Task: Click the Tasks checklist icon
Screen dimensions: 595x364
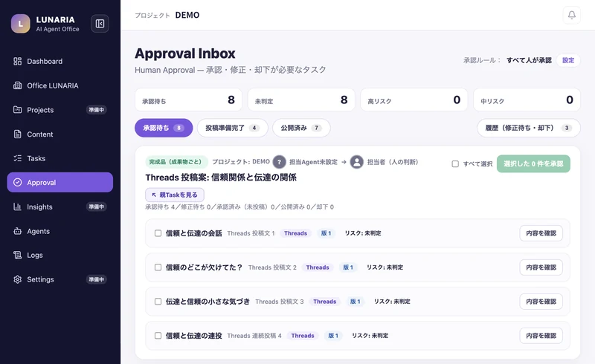Action: coord(17,158)
